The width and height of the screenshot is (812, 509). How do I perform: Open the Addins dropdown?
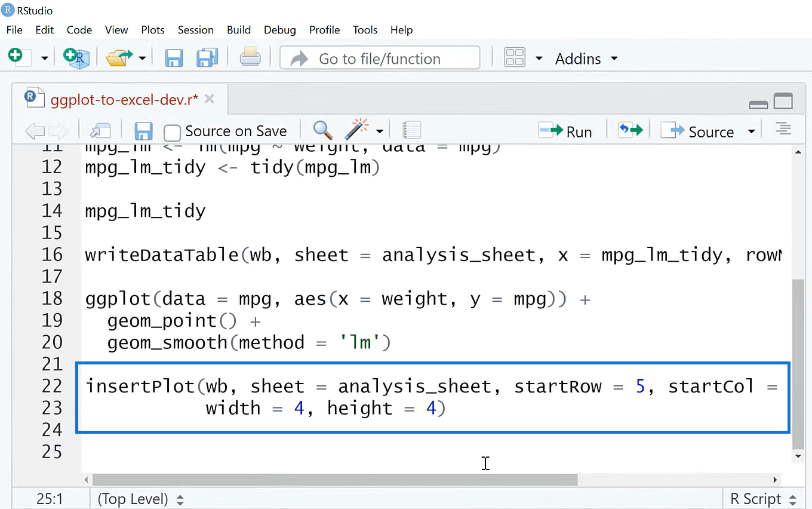[586, 59]
